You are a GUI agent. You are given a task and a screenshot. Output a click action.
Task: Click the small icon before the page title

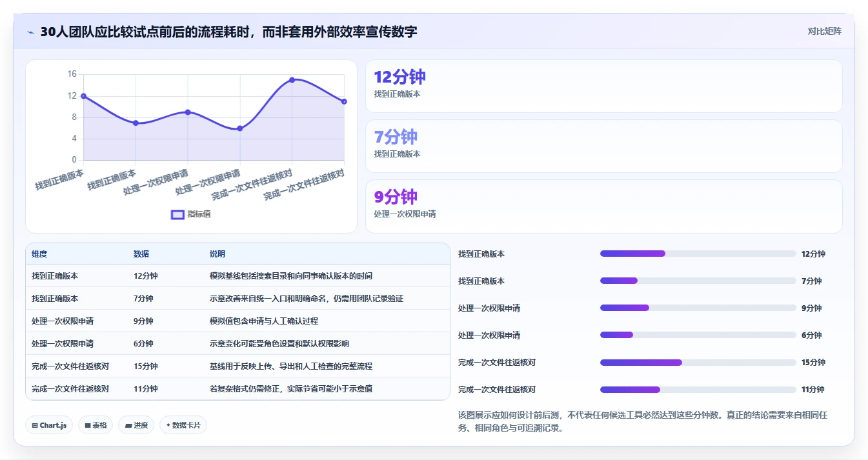(30, 32)
